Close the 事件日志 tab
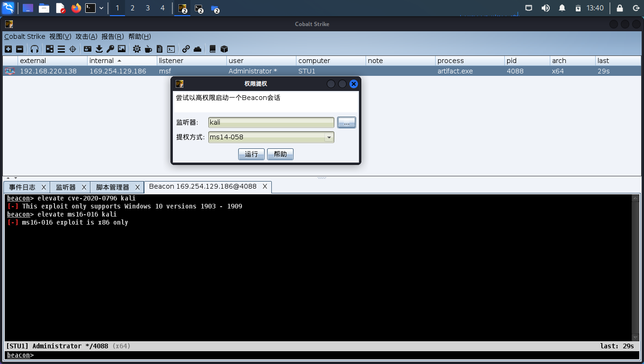The height and width of the screenshot is (364, 644). pyautogui.click(x=44, y=187)
